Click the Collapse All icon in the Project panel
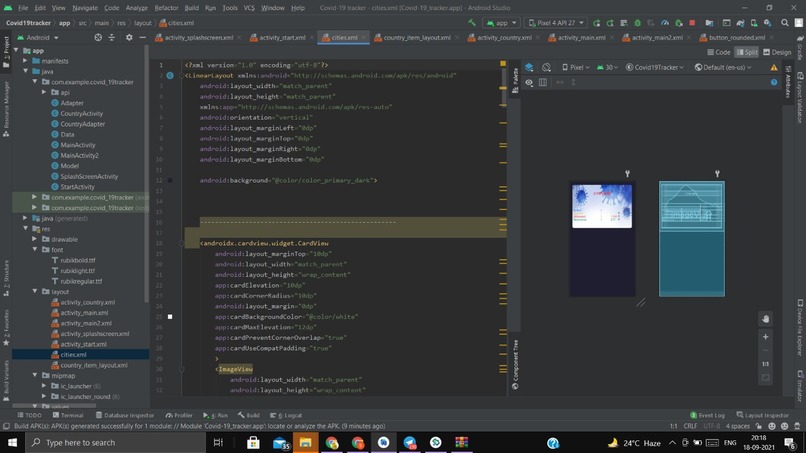Viewport: 806px width, 453px height. point(112,38)
